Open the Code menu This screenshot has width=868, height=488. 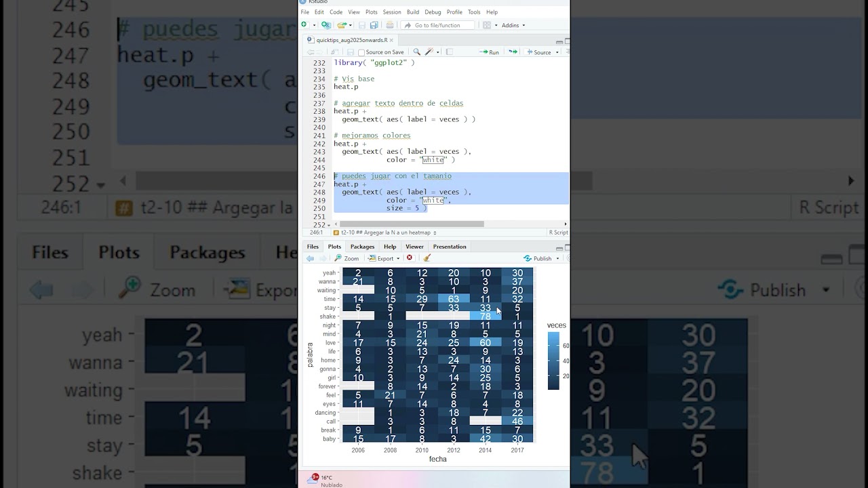[x=336, y=12]
